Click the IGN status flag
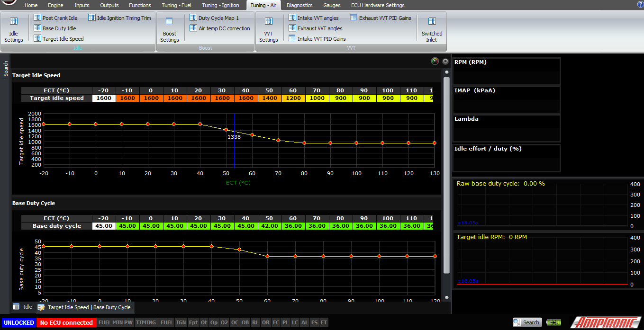This screenshot has width=644, height=330. [x=181, y=322]
